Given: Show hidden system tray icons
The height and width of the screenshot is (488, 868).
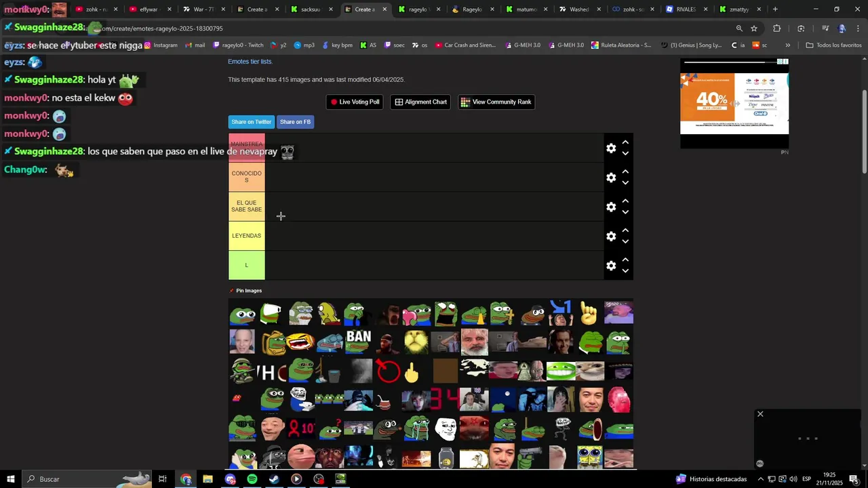Looking at the screenshot, I should [760, 479].
